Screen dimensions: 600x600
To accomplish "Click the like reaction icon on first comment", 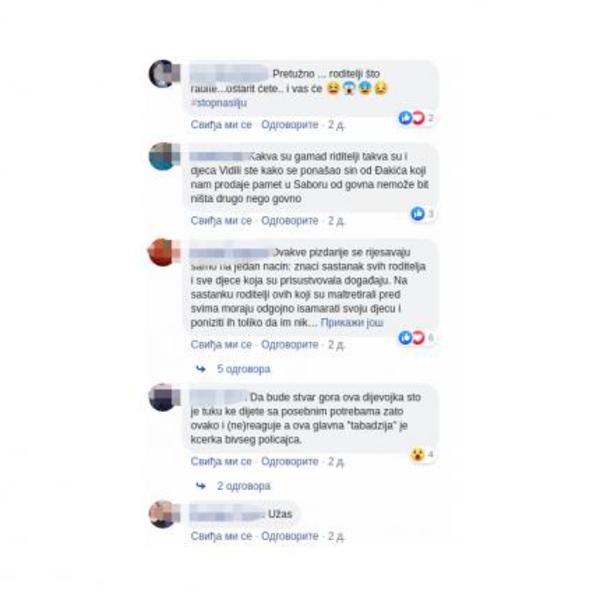I will point(406,118).
